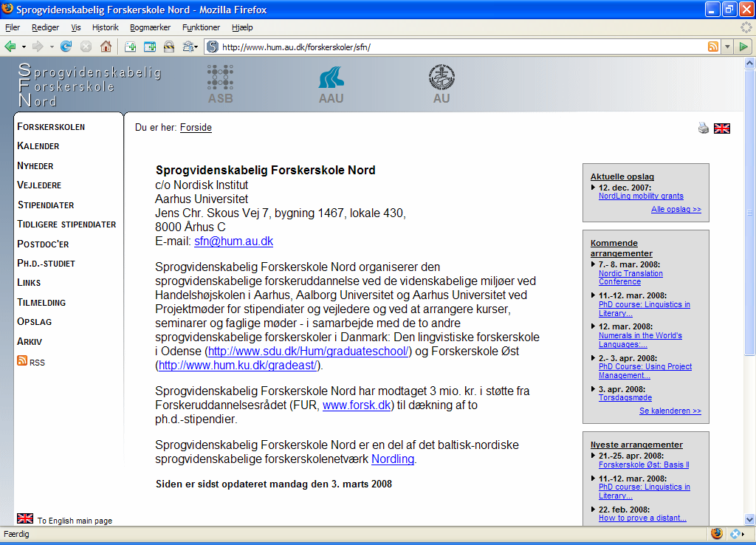Click the Back navigation arrow
Screen dimensions: 756x545
pyautogui.click(x=10, y=47)
